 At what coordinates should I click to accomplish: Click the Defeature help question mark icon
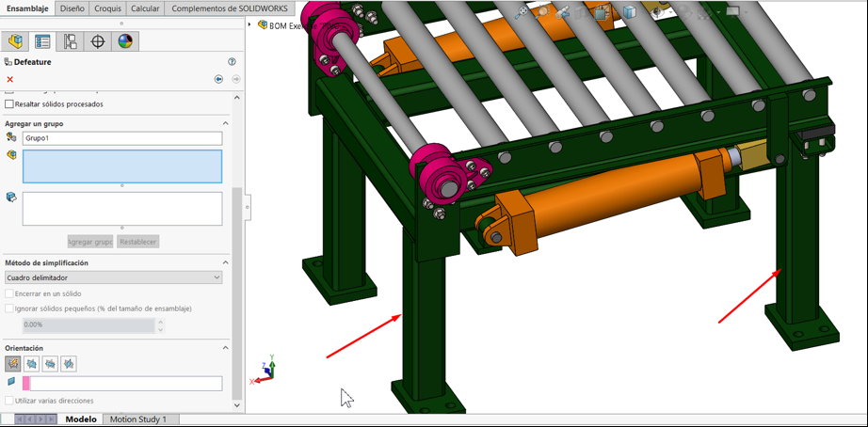click(x=232, y=62)
